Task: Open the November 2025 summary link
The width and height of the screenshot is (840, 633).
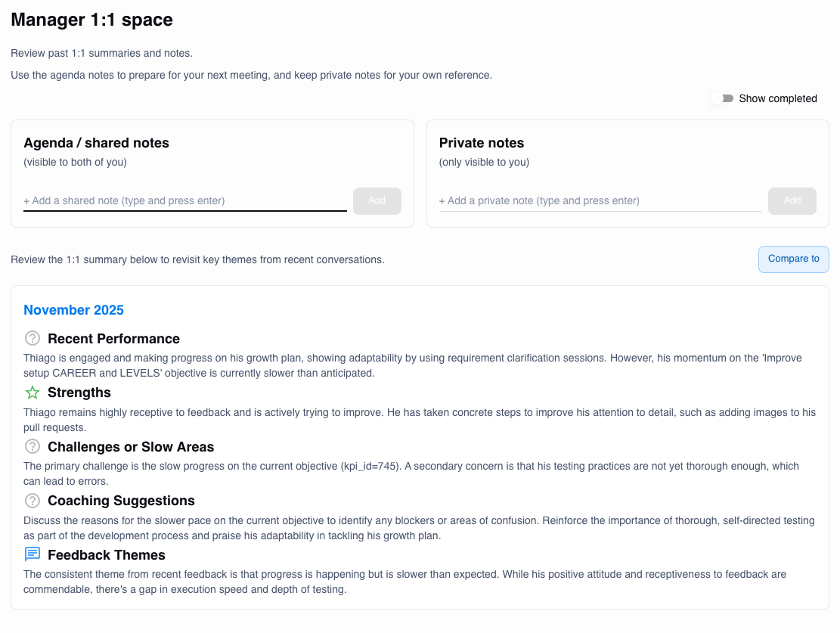Action: 73,310
